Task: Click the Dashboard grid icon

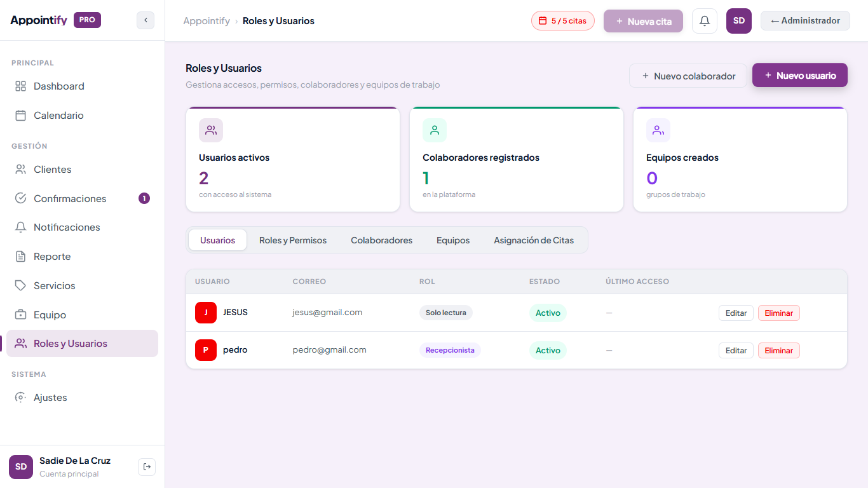Action: tap(21, 86)
